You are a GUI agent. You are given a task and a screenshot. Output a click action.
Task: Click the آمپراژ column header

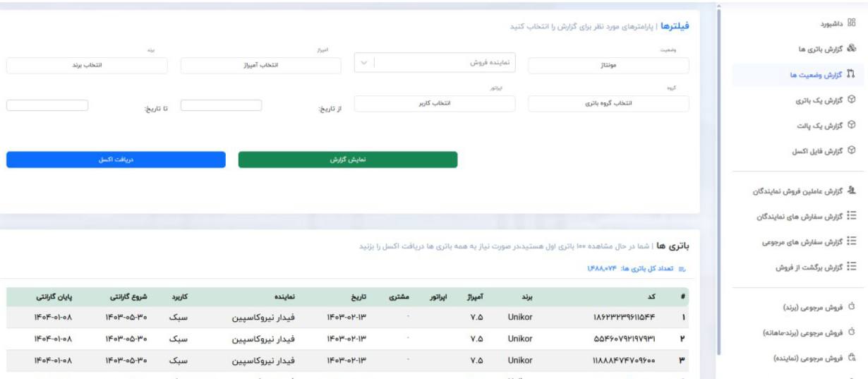point(476,296)
